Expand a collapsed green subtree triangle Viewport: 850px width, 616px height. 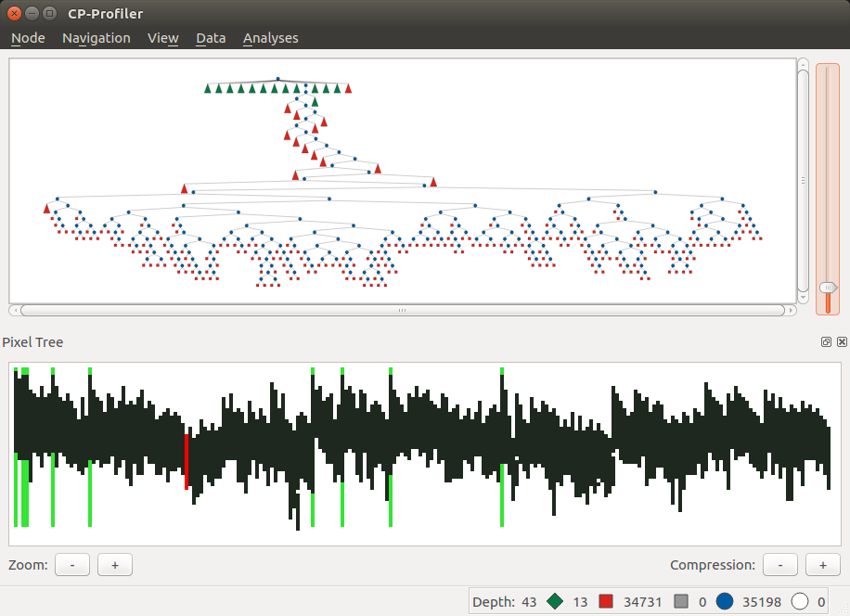point(209,89)
